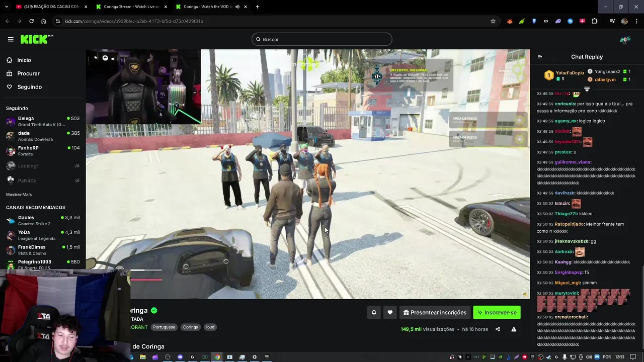Open the settings gear in the taskbar
644x362 pixels.
pos(255,357)
